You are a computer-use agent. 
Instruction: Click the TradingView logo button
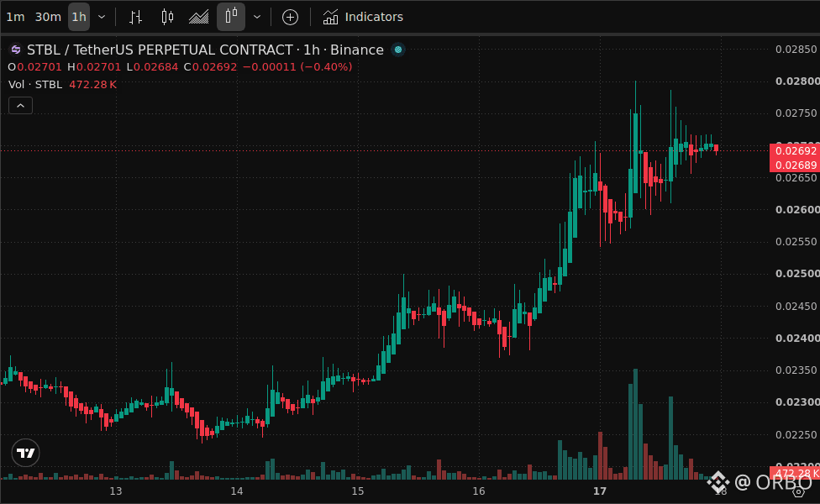pyautogui.click(x=25, y=453)
